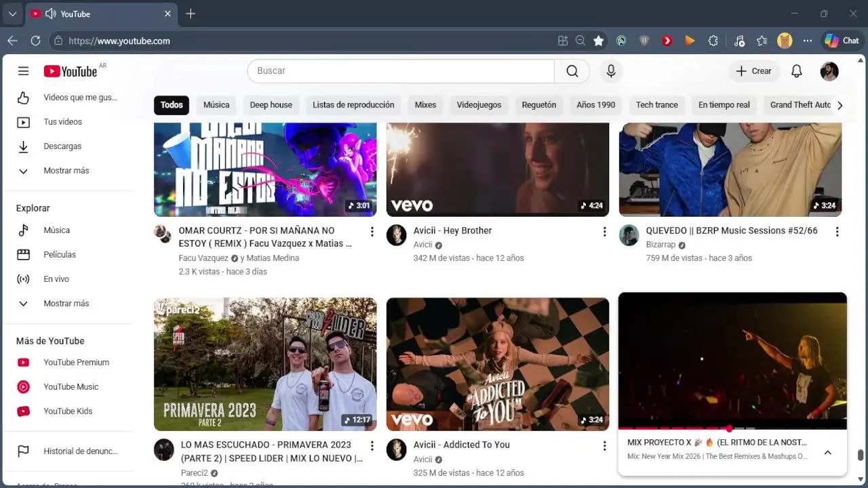868x488 pixels.
Task: Select the Deep house filter chip
Action: 271,105
